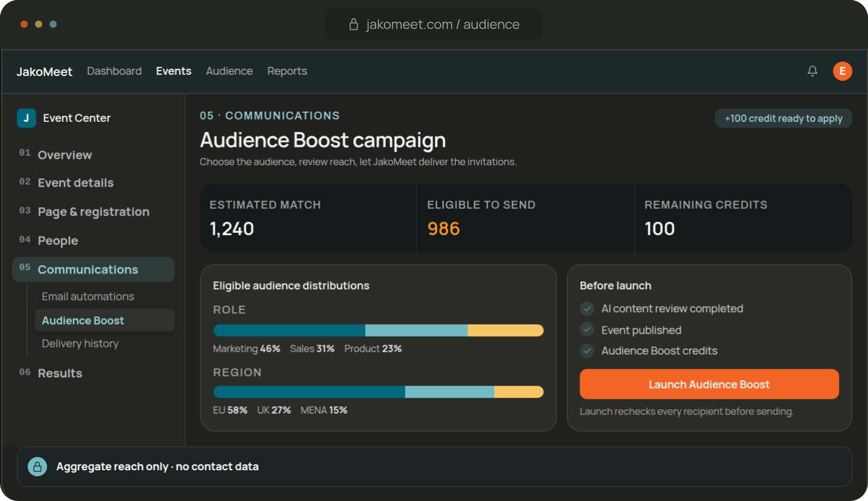Click the Estimated Match value 1,240

click(x=232, y=229)
